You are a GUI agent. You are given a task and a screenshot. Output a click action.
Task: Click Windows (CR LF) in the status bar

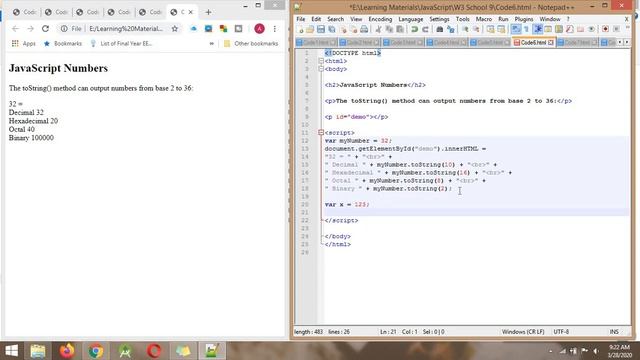[523, 332]
